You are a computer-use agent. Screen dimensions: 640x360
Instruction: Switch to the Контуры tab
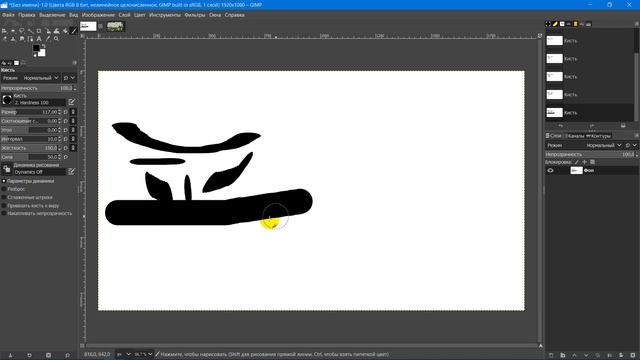point(598,136)
